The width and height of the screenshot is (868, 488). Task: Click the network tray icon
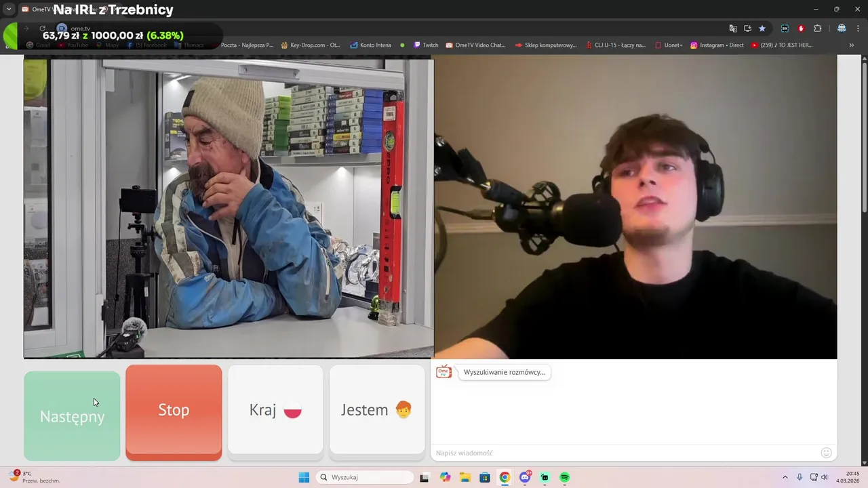(x=814, y=477)
